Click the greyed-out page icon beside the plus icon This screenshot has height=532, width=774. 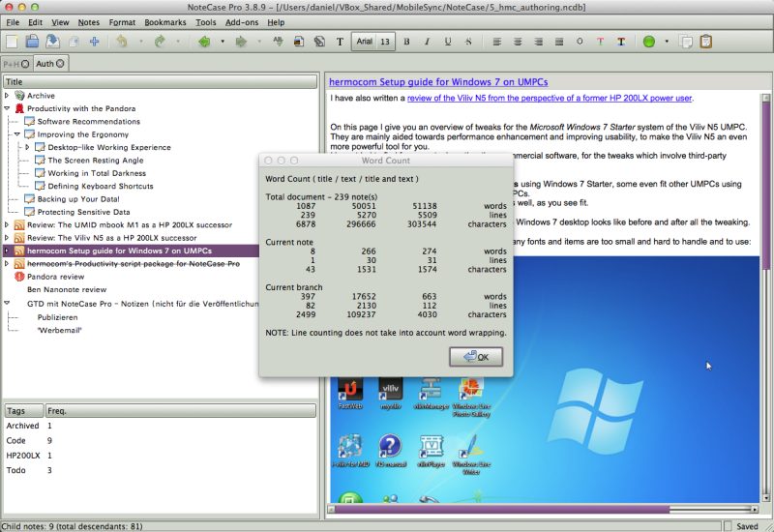(74, 42)
